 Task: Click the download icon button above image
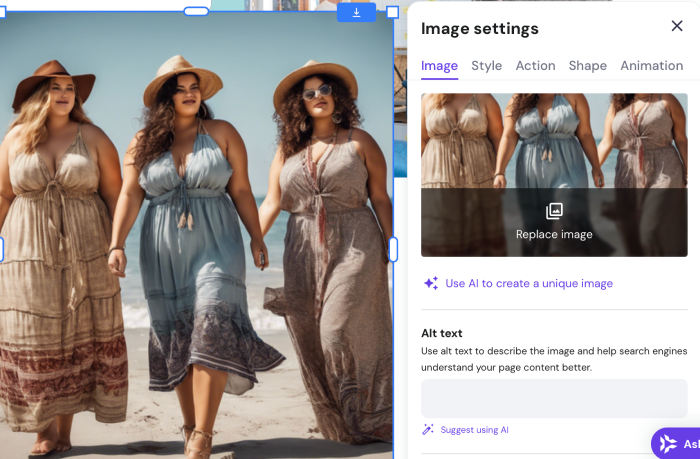point(356,13)
